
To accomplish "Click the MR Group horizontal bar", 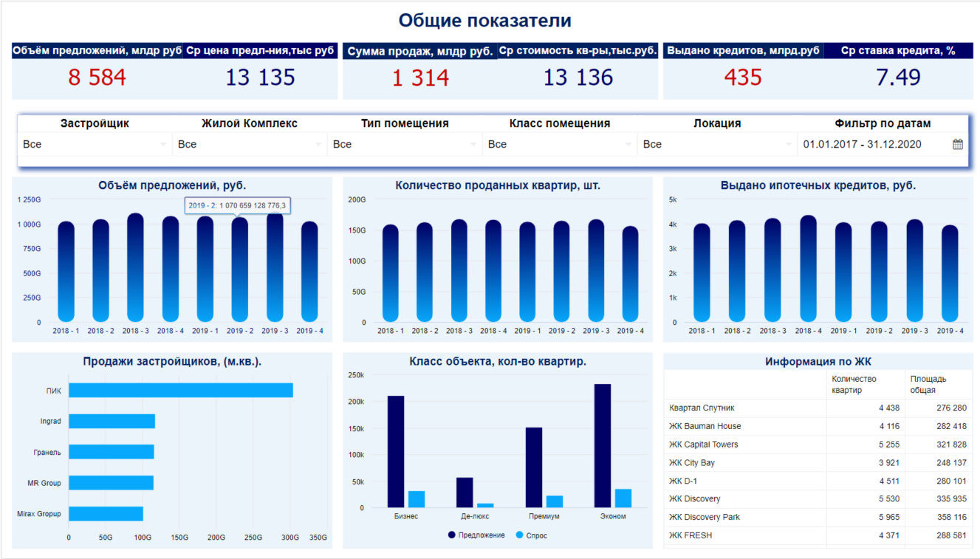I will coord(112,483).
